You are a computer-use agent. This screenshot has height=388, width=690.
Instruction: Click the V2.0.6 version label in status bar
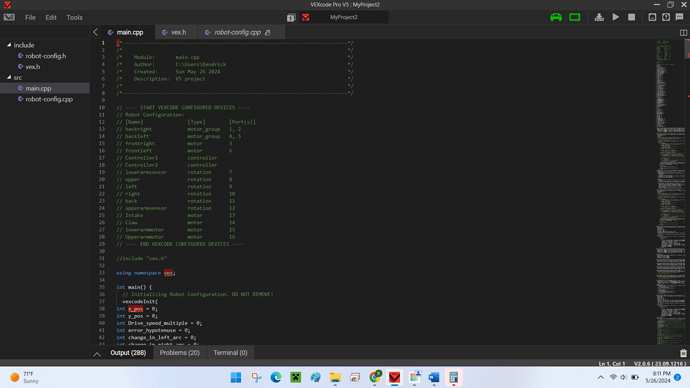point(660,364)
